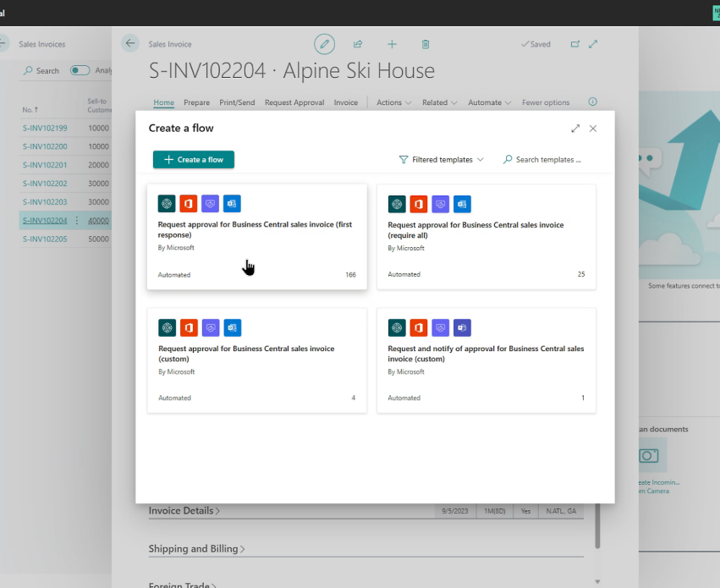Select the Request approval (custom) template card
720x588 pixels.
coord(256,360)
